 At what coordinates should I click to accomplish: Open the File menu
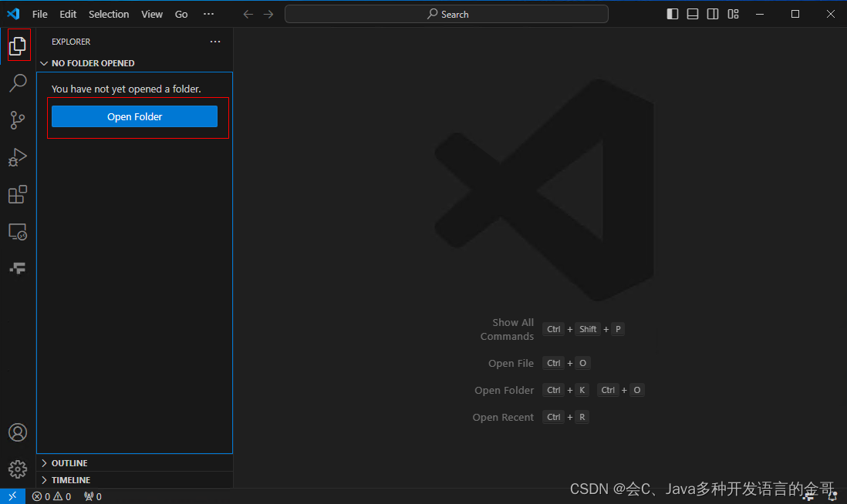click(39, 13)
